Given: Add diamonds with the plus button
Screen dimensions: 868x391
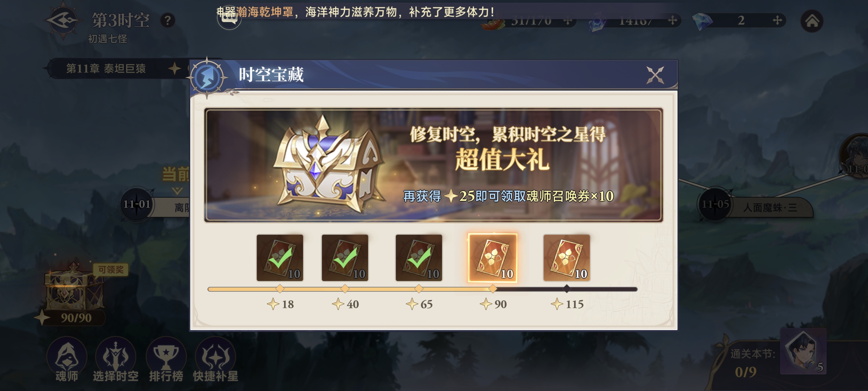Looking at the screenshot, I should tap(777, 20).
